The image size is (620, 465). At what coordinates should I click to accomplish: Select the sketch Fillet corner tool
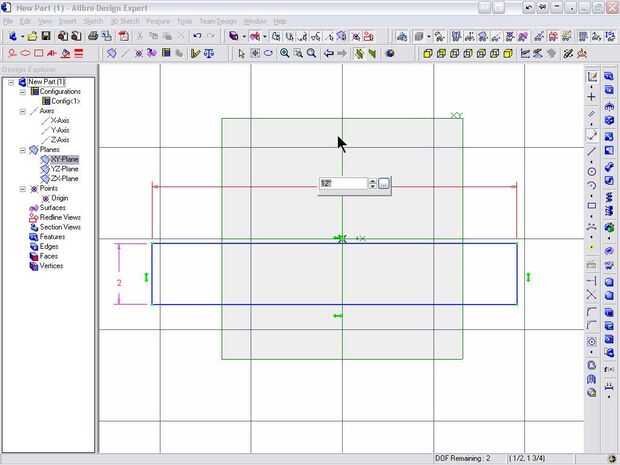[x=592, y=312]
